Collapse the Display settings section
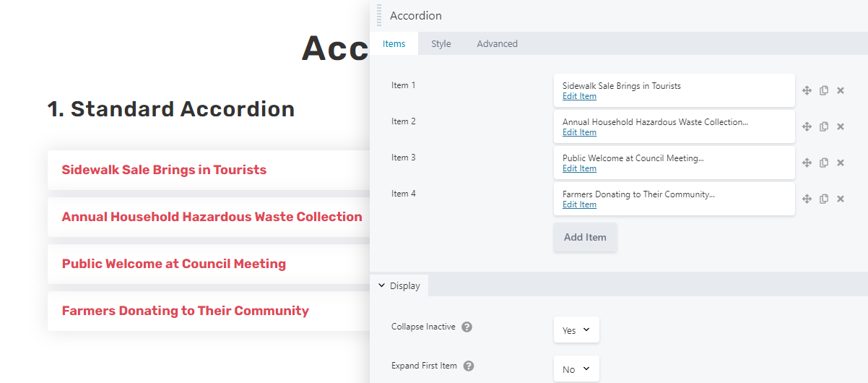Viewport: 868px width, 383px height. (399, 285)
